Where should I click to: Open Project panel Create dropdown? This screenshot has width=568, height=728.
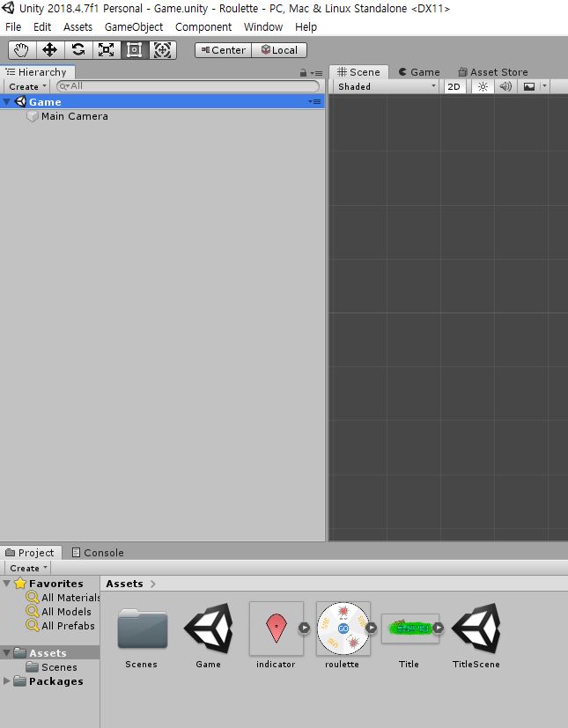(28, 568)
